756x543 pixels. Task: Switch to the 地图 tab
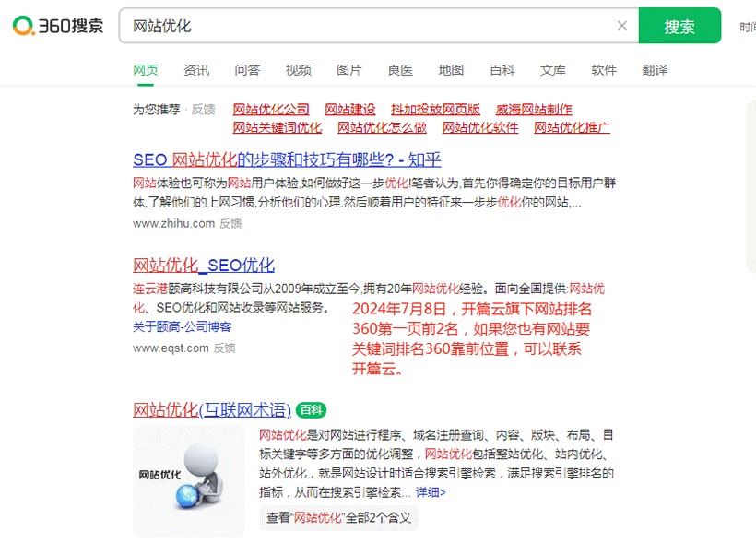click(451, 70)
